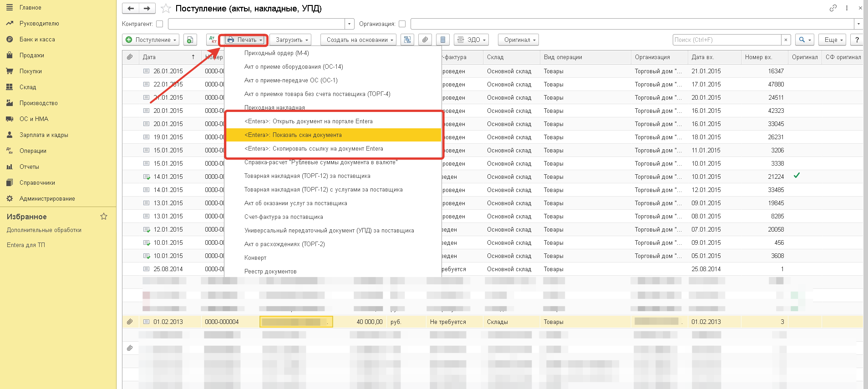Open the Главное section icon

pos(10,7)
